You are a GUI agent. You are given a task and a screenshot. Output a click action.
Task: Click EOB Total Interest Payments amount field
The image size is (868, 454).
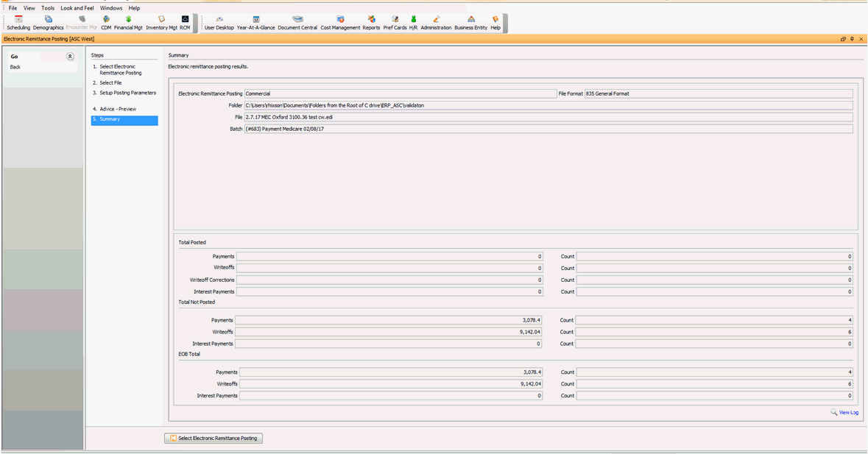pos(392,396)
